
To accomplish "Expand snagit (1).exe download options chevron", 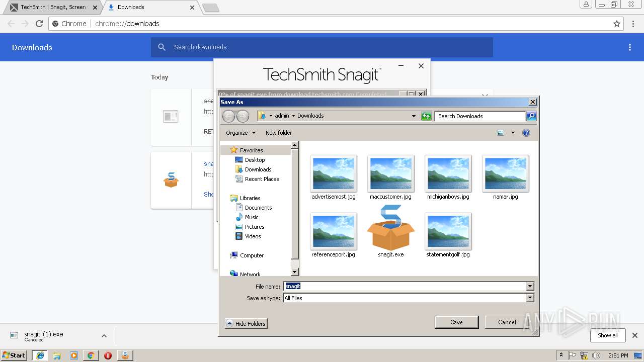I will point(104,336).
